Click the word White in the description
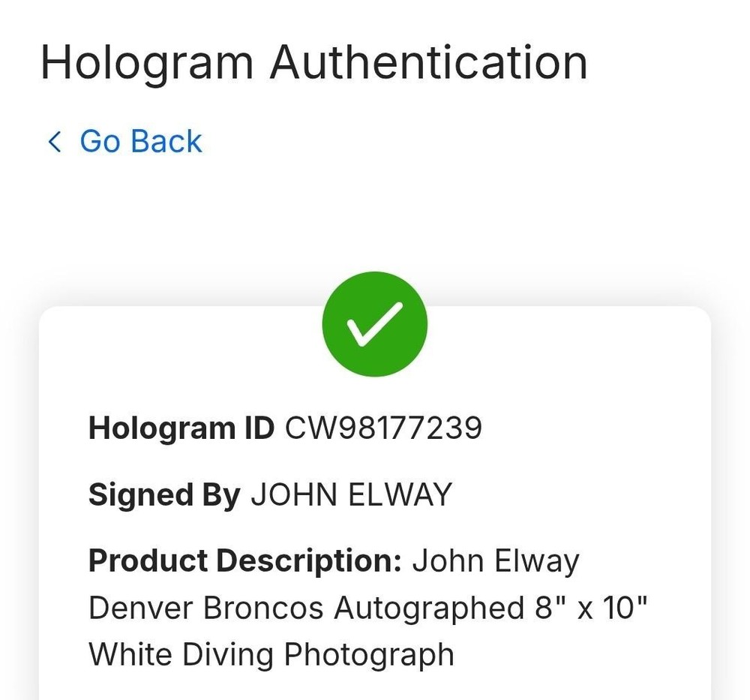This screenshot has height=700, width=750. click(130, 654)
